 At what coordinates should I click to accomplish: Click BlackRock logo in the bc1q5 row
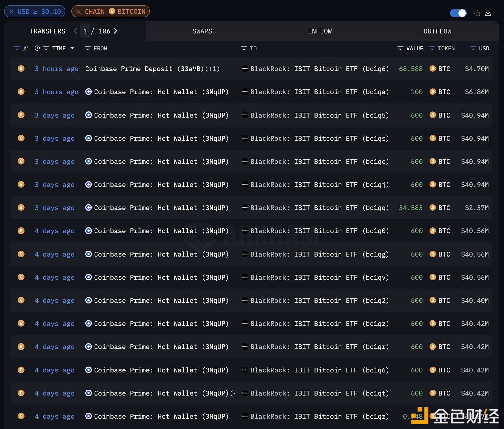click(245, 115)
